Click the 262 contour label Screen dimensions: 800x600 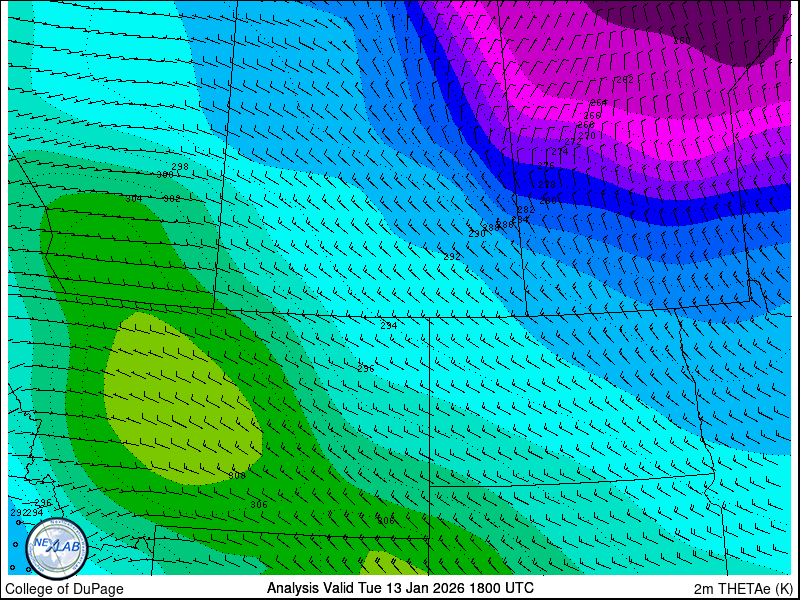[625, 79]
